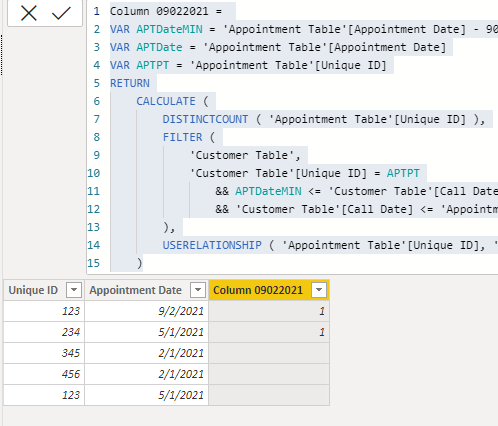Click the 2/1/2021 date in the 345 row
This screenshot has height=426, width=498.
147,353
